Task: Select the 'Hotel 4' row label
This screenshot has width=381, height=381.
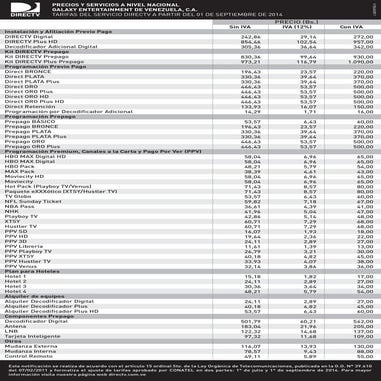Action: click(x=15, y=292)
